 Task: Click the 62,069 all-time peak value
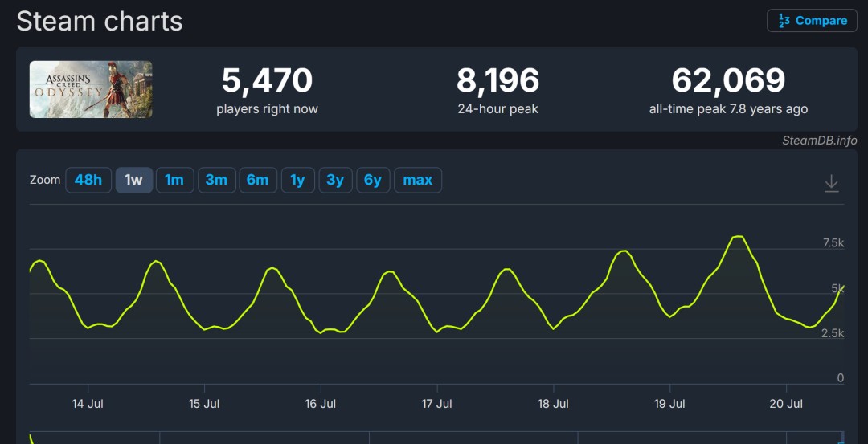(728, 80)
